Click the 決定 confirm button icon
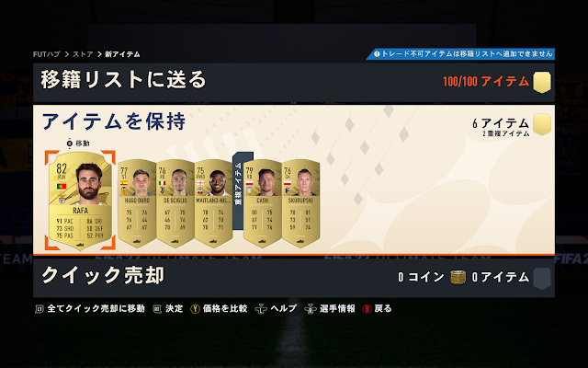 click(157, 309)
